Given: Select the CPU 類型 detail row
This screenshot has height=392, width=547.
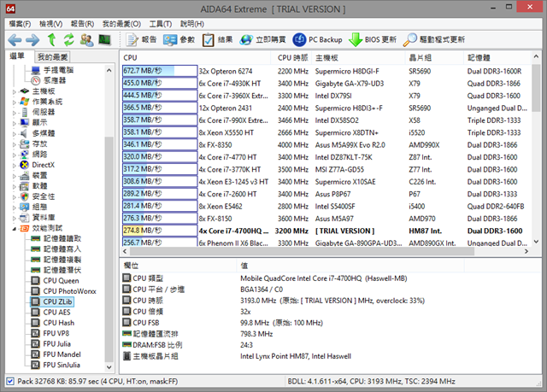Looking at the screenshot, I should (330, 278).
